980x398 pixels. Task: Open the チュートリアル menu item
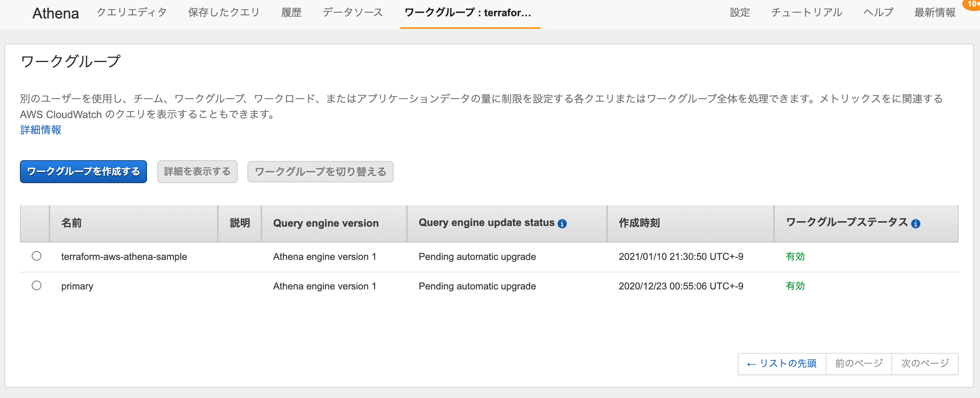tap(806, 13)
